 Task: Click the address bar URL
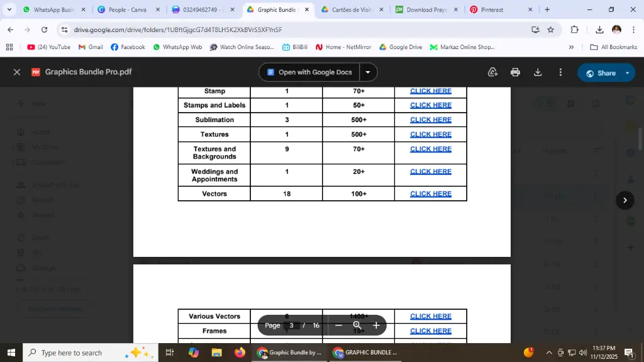coord(178,30)
